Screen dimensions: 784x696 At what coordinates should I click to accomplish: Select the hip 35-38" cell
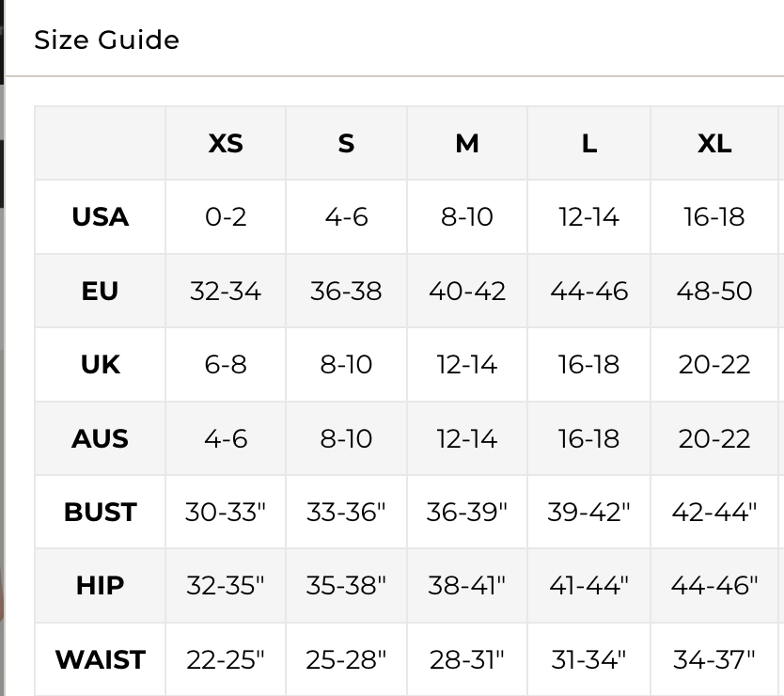pyautogui.click(x=346, y=585)
